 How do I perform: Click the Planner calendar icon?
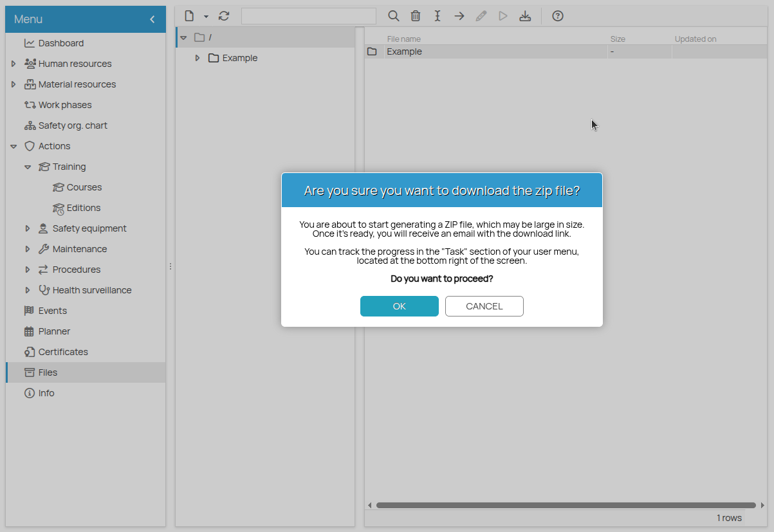pyautogui.click(x=29, y=331)
